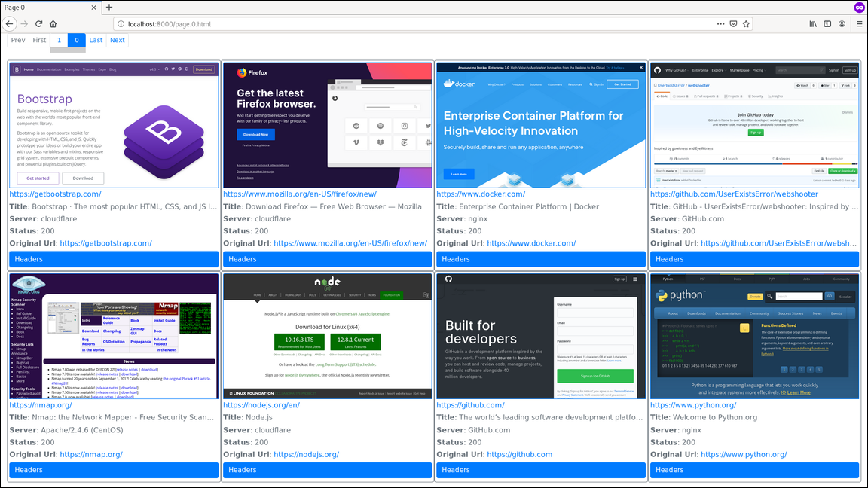Click Nmap card's Original Url link
The width and height of the screenshot is (868, 488).
(x=91, y=454)
